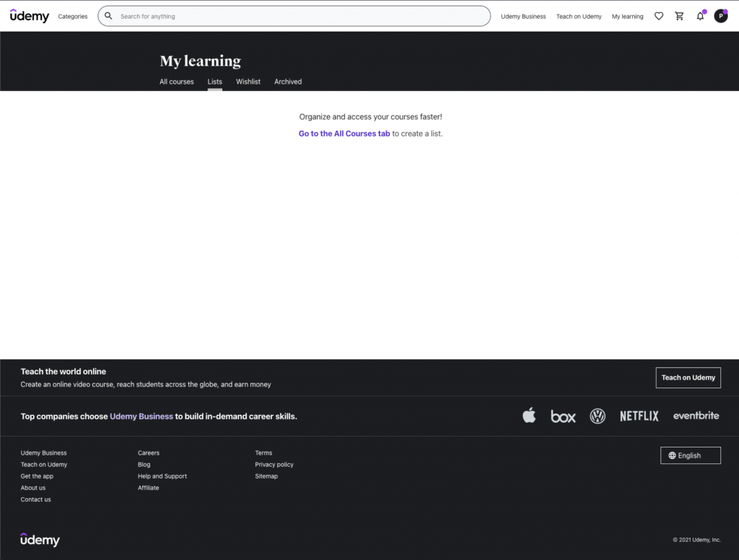Open Careers link
This screenshot has width=739, height=560.
[x=149, y=453]
